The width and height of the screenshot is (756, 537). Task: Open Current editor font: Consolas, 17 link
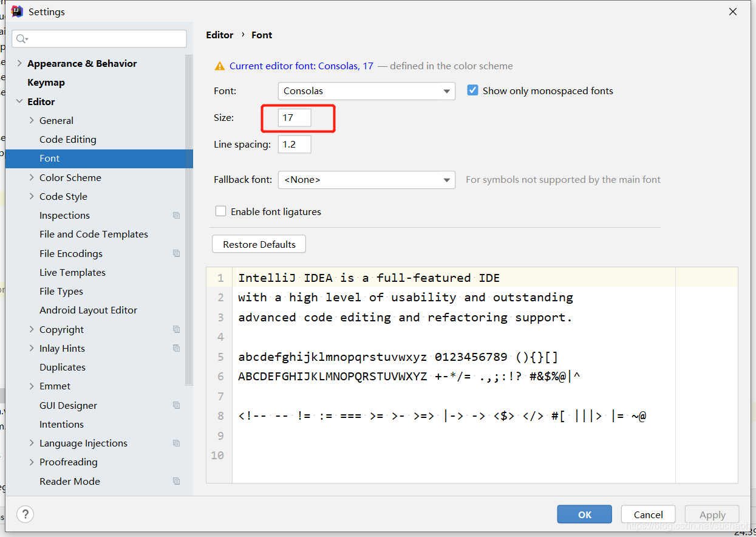(301, 66)
